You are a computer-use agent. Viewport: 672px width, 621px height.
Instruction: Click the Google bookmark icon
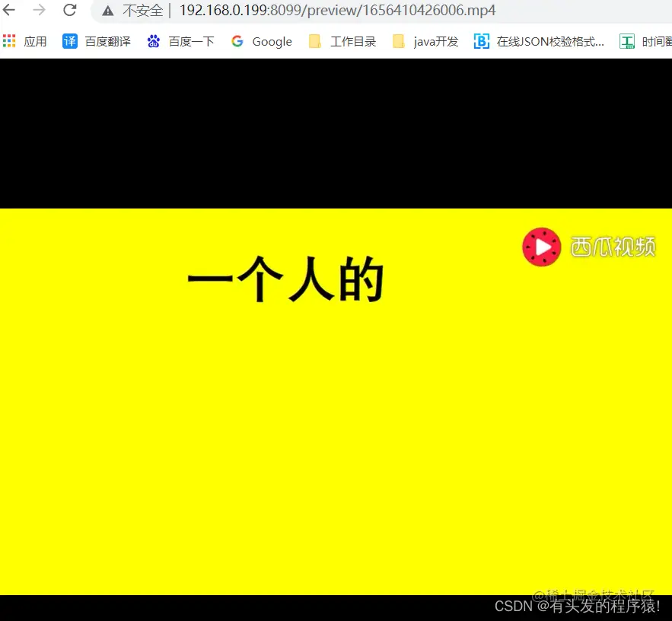point(237,41)
